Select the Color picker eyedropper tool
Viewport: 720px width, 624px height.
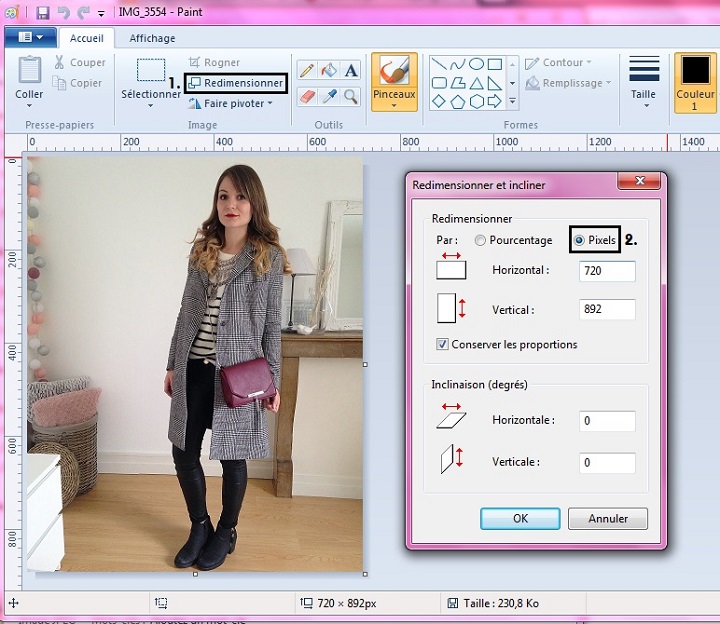coord(329,96)
